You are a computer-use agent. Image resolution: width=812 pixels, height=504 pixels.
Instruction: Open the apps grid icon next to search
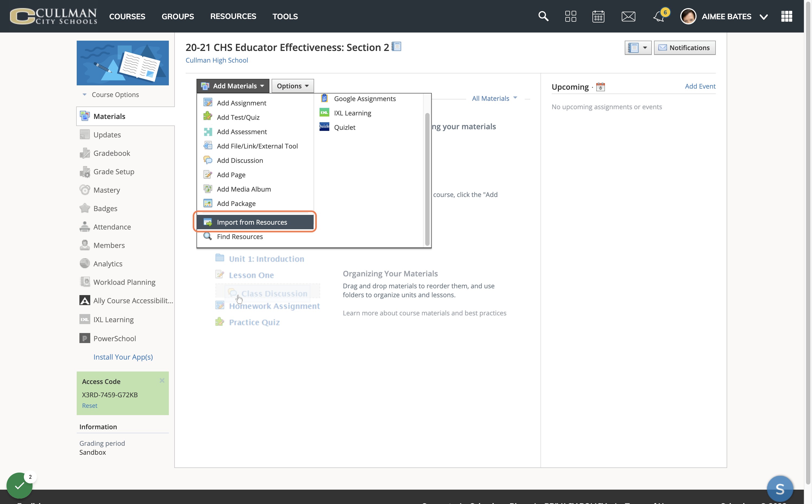click(x=571, y=16)
